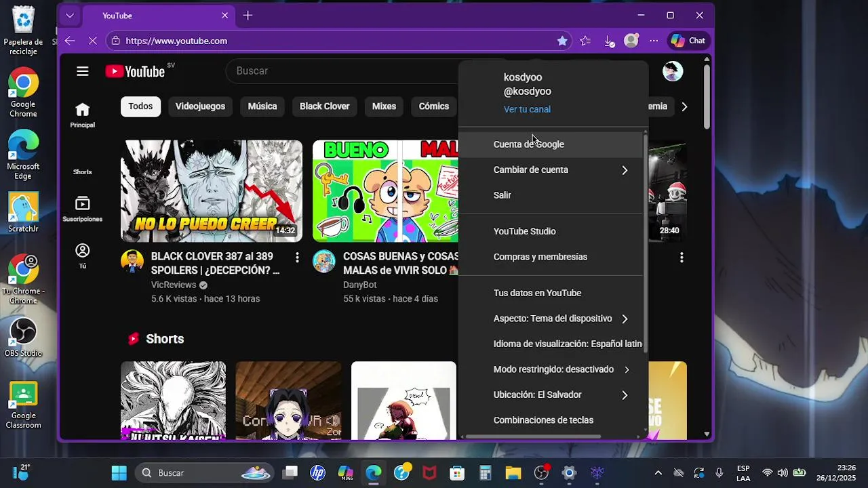
Task: Select the Videojuegos filter chip
Action: [200, 106]
